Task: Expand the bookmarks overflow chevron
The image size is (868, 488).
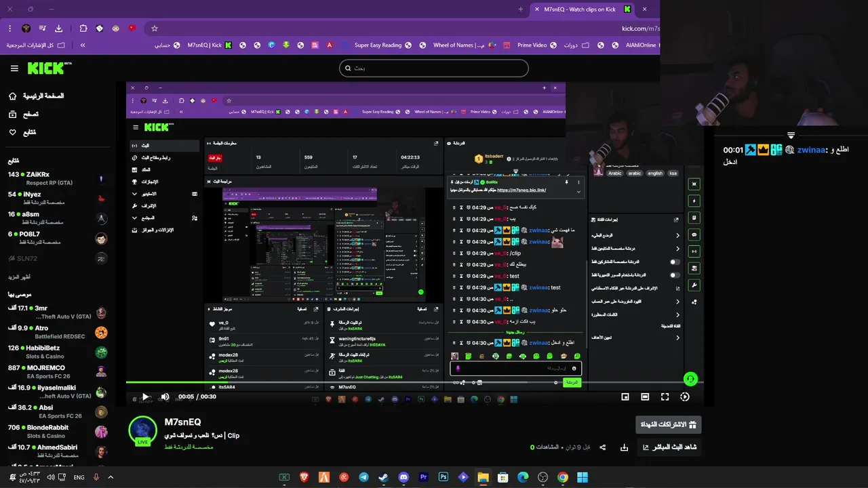Action: click(83, 45)
